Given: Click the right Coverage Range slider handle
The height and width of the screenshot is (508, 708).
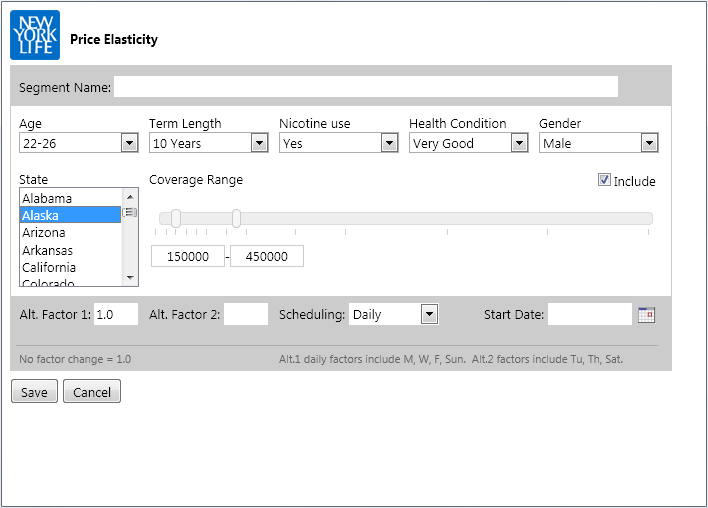Looking at the screenshot, I should (x=236, y=219).
